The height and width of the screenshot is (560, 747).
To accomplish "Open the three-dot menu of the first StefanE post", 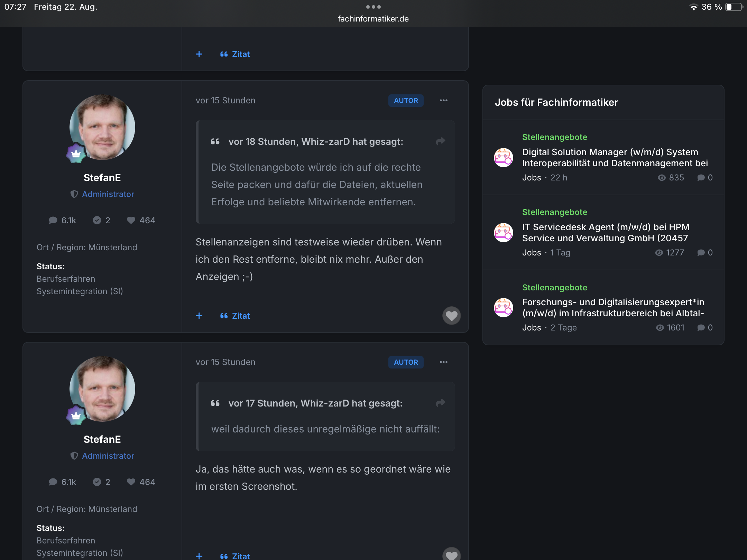I will pyautogui.click(x=443, y=101).
